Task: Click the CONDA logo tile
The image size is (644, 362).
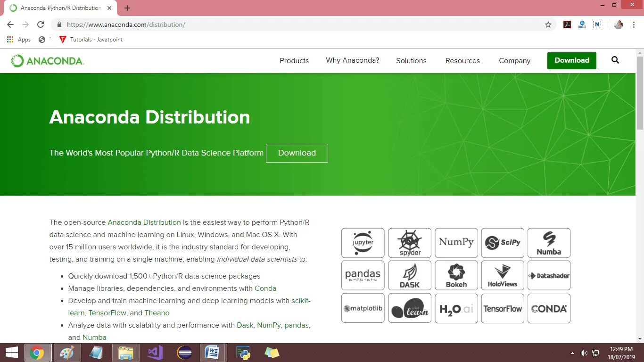Action: (x=549, y=308)
